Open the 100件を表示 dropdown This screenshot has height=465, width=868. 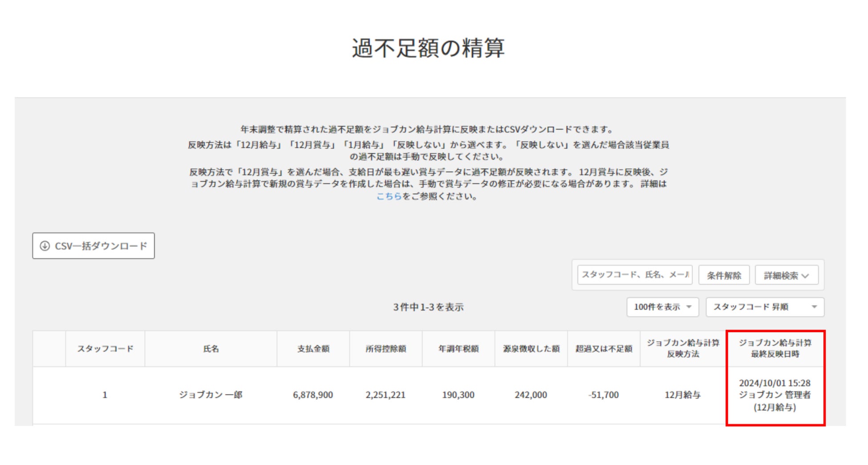663,307
